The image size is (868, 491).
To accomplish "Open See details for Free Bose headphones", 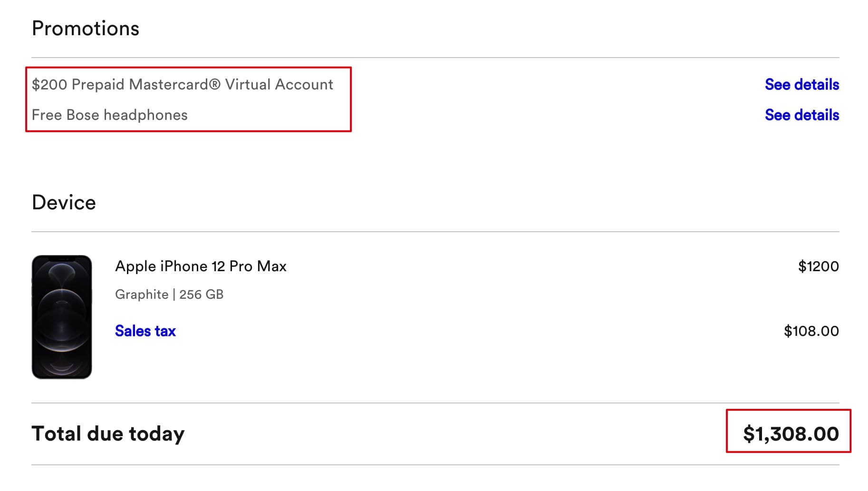I will [x=801, y=115].
